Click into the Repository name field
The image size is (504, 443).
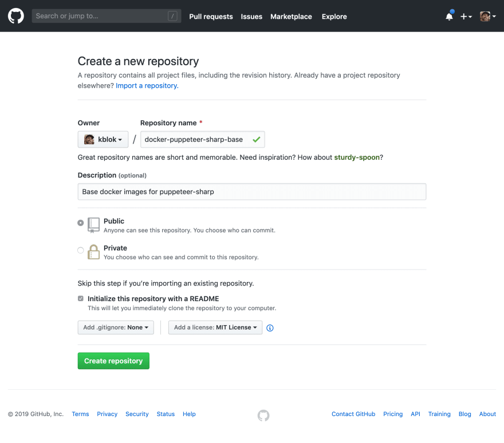click(203, 140)
